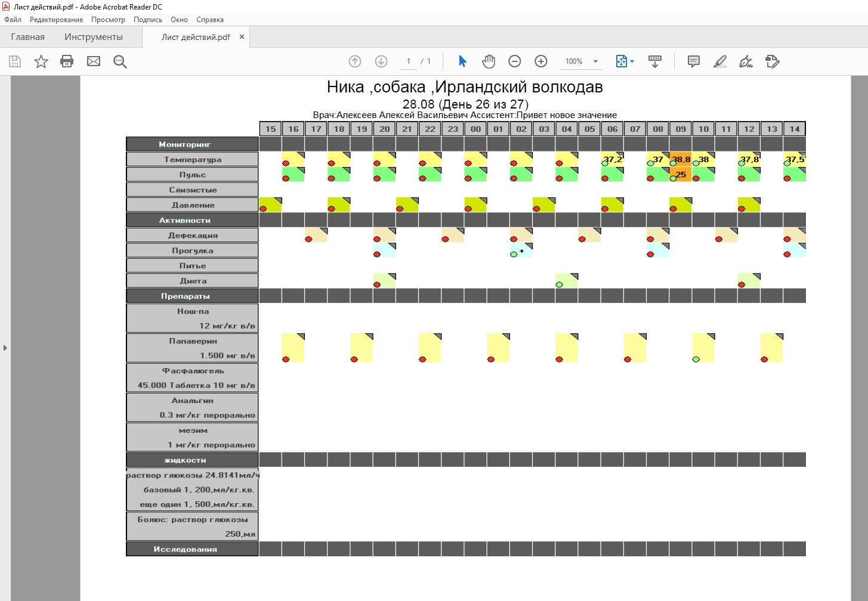Click the Zoom out minus button

(x=515, y=61)
